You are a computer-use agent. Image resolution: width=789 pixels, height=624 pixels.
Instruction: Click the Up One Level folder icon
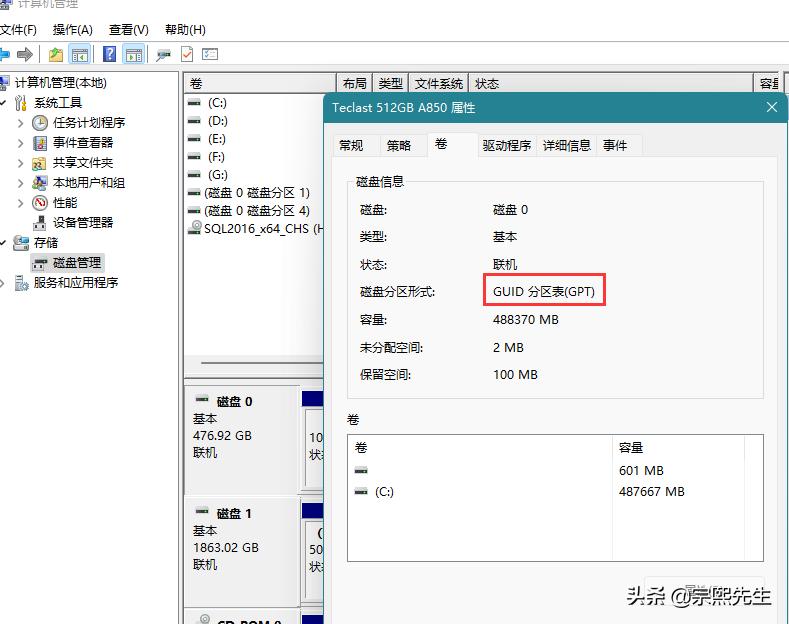[55, 54]
